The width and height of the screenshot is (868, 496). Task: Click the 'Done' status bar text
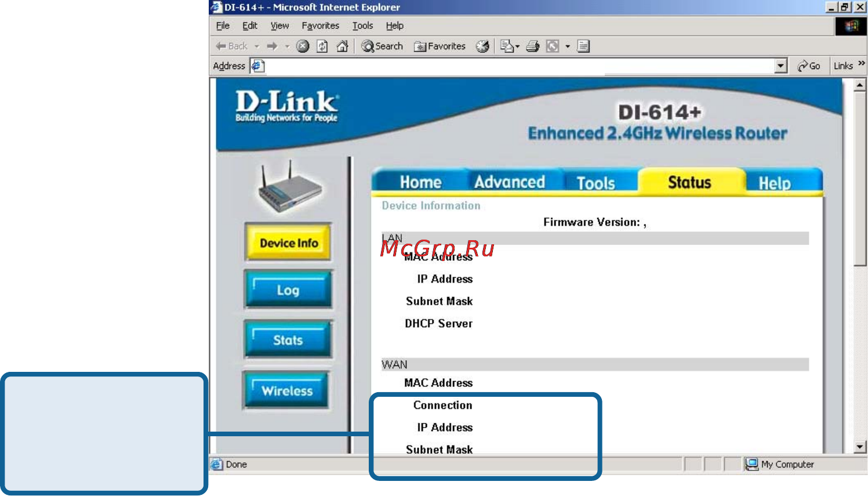pos(237,464)
